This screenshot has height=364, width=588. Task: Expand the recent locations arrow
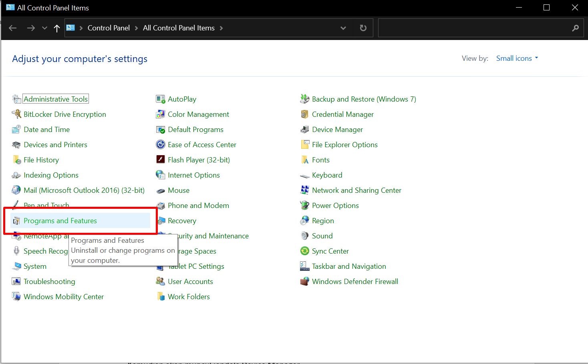pyautogui.click(x=44, y=28)
